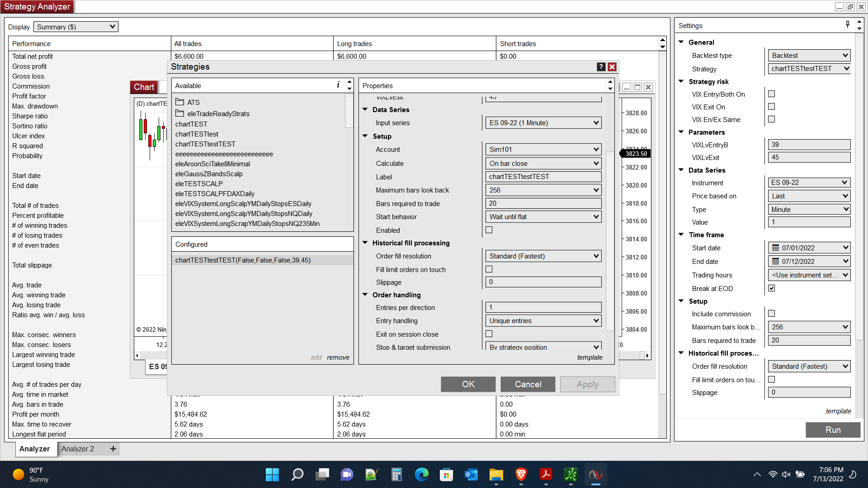The image size is (868, 488).
Task: Open the Calculate dropdown
Action: coord(543,163)
